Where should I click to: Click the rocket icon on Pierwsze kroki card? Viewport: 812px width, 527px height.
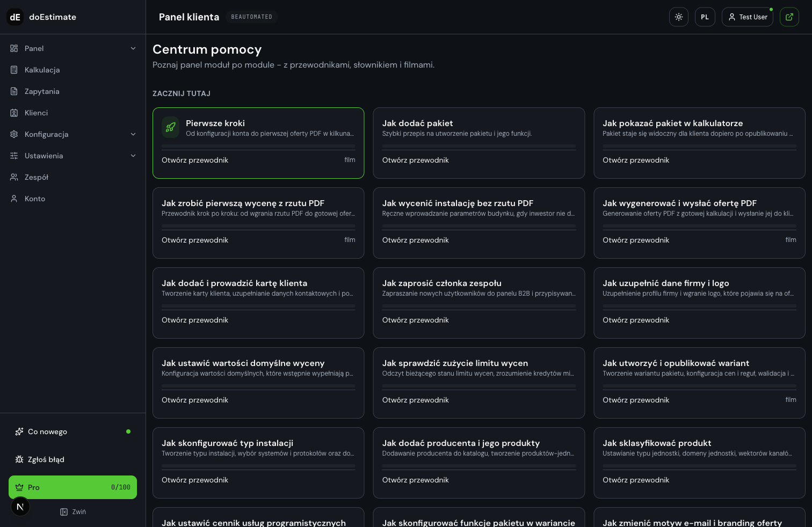tap(170, 128)
